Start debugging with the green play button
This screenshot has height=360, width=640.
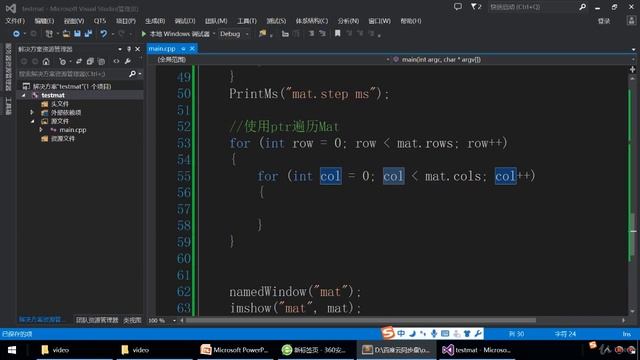[x=143, y=34]
